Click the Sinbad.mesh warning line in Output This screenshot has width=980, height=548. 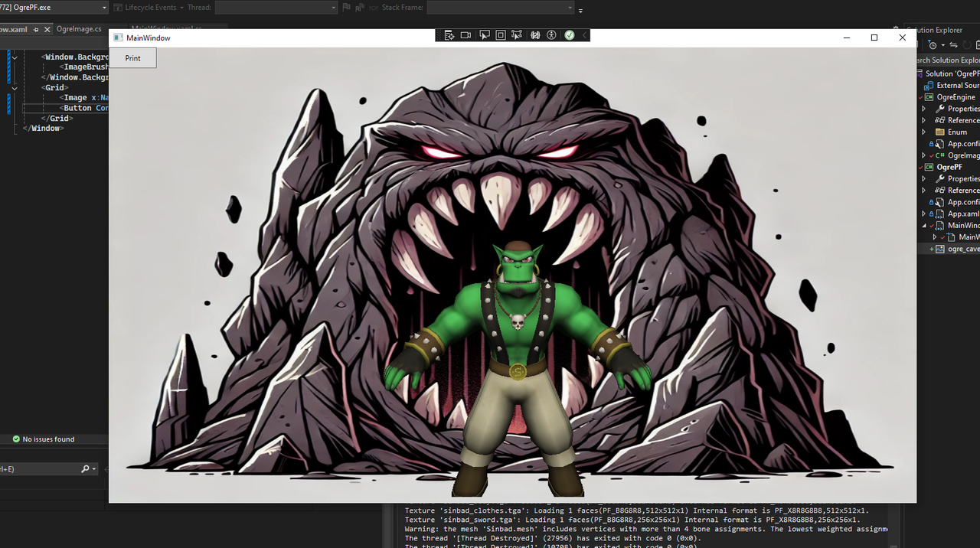[x=646, y=529]
